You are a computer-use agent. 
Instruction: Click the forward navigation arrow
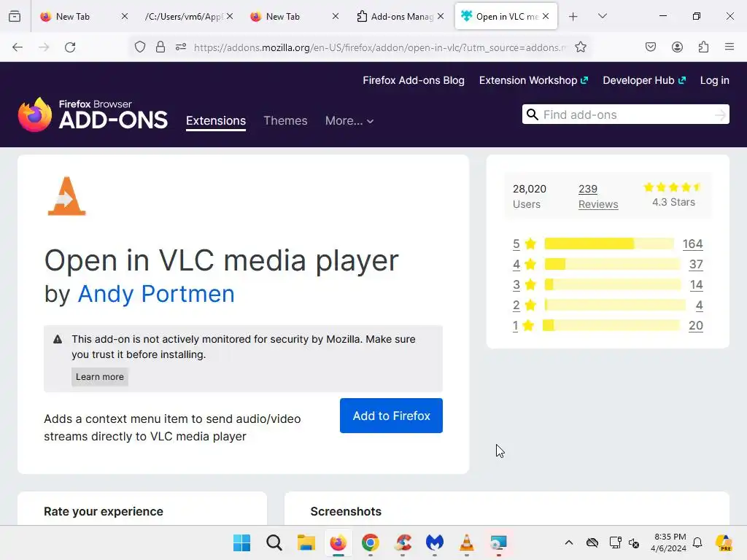pyautogui.click(x=44, y=47)
